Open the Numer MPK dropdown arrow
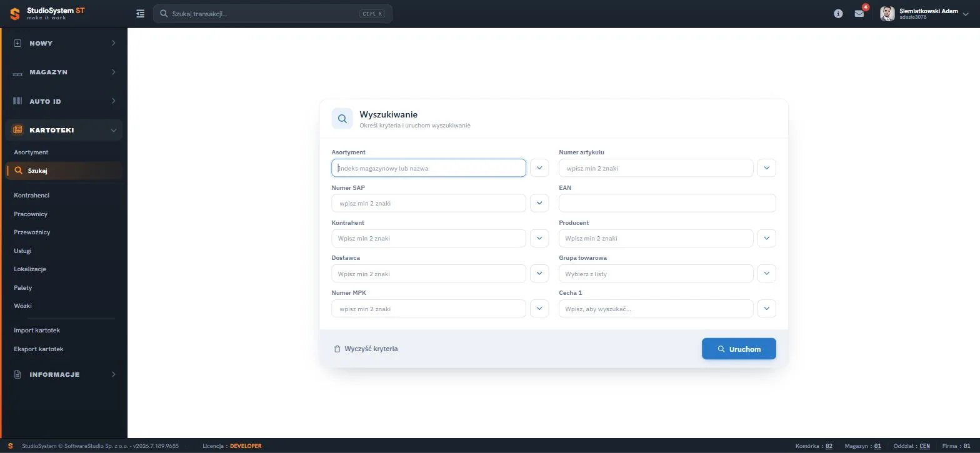Image resolution: width=980 pixels, height=453 pixels. 539,308
